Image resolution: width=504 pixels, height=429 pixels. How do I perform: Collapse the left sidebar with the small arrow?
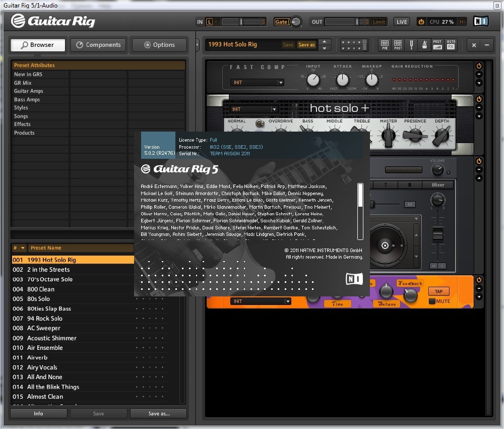[198, 45]
